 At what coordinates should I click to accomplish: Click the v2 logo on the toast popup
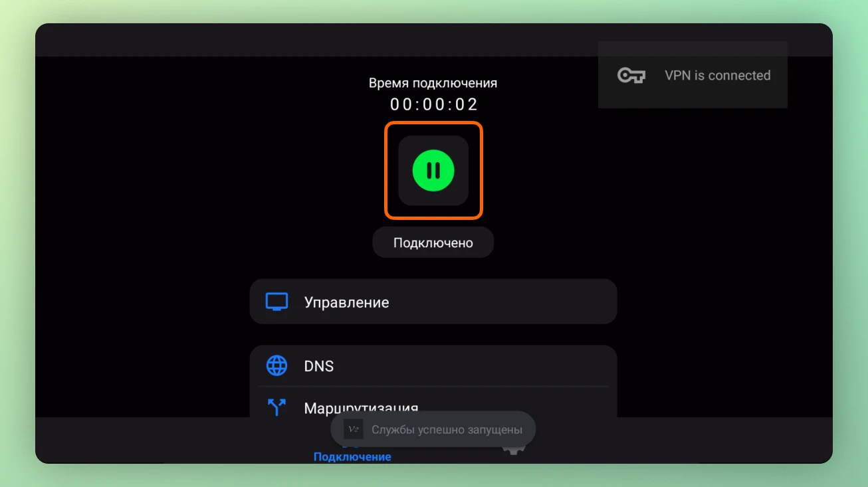point(352,429)
